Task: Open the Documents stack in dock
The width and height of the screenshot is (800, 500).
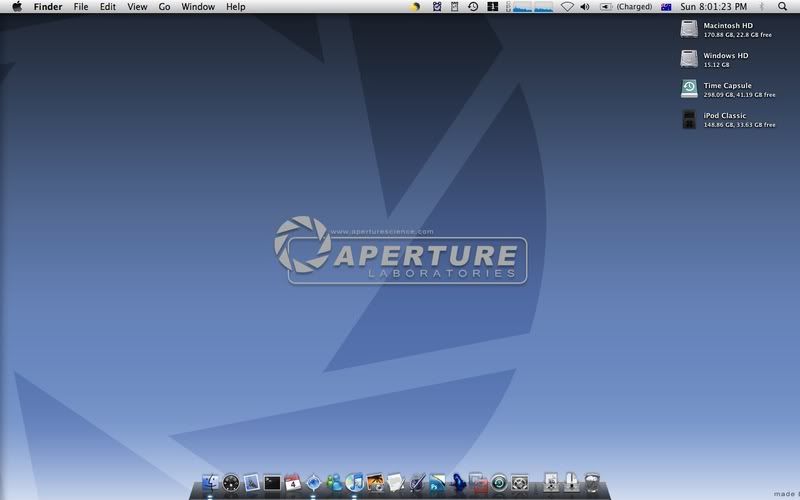Action: click(x=571, y=482)
